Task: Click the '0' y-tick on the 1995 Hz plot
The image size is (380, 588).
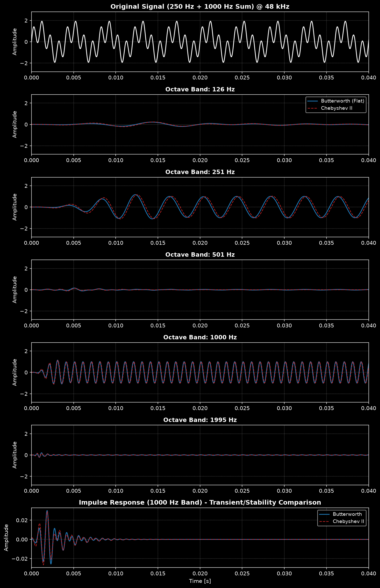Action: 26,455
